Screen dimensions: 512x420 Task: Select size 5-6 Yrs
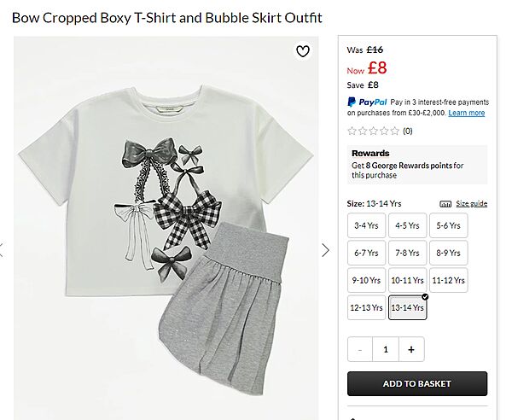[448, 226]
